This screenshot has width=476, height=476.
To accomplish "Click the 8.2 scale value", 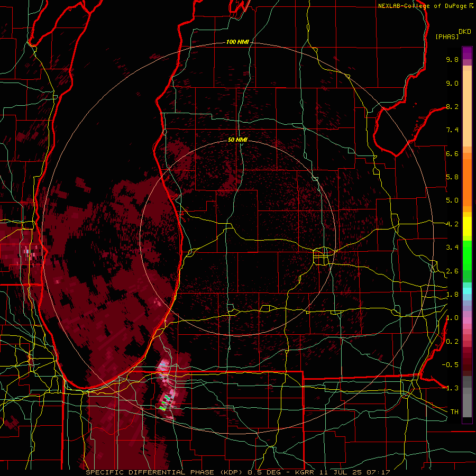I will click(452, 106).
